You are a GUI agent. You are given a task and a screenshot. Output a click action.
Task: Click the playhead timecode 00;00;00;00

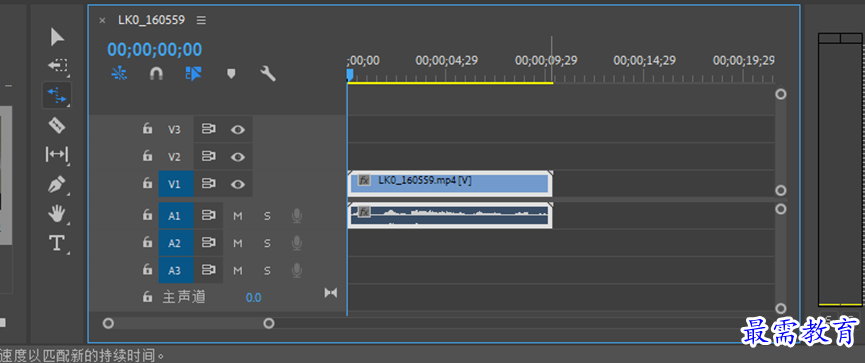point(154,50)
